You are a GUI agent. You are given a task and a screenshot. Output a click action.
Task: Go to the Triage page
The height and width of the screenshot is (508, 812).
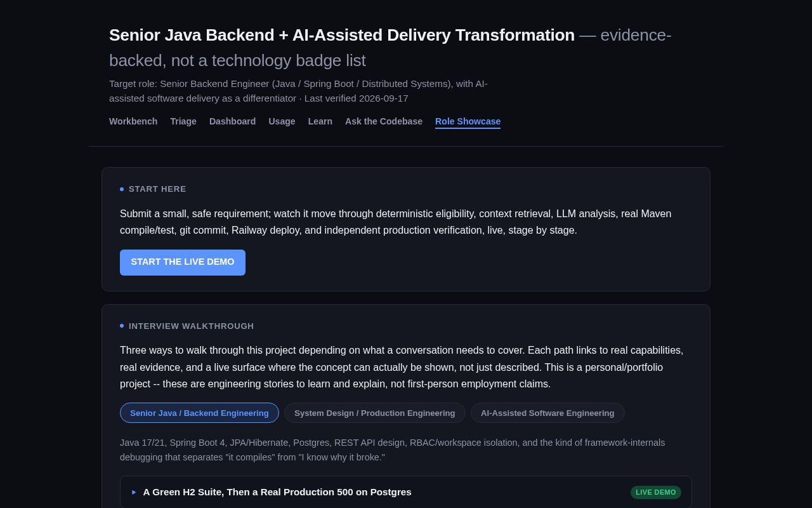click(183, 121)
